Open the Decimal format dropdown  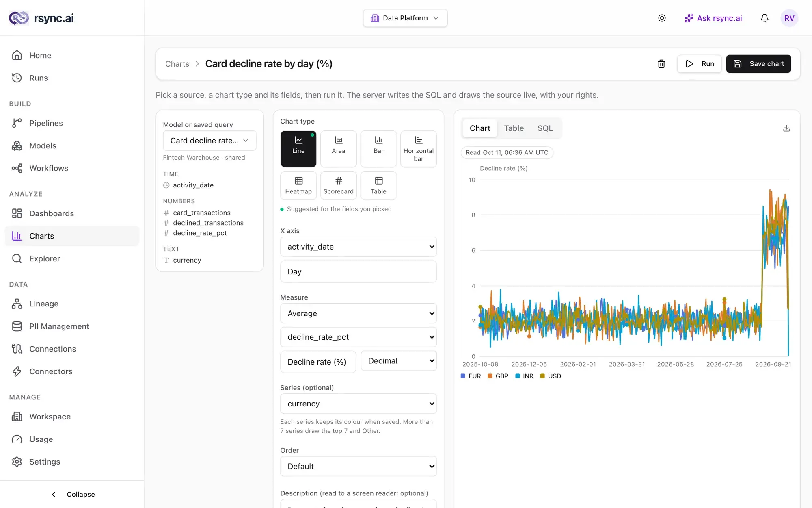(399, 361)
